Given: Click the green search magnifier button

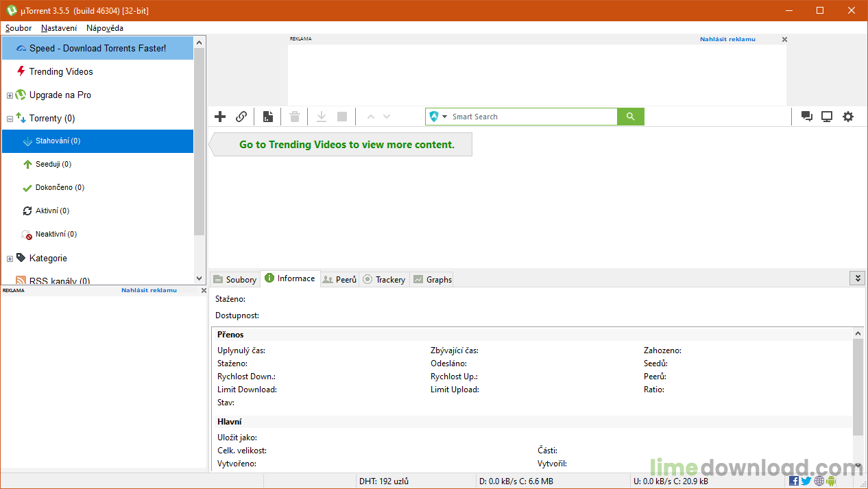Looking at the screenshot, I should pos(631,117).
